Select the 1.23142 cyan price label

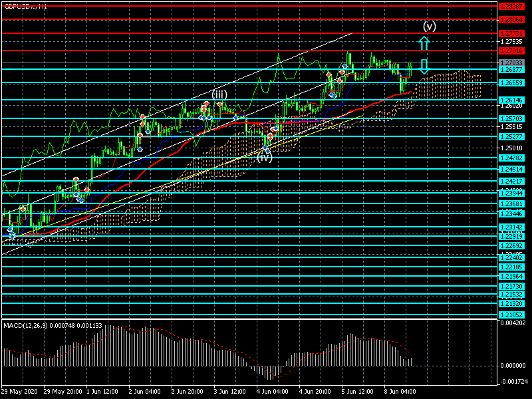click(x=511, y=227)
